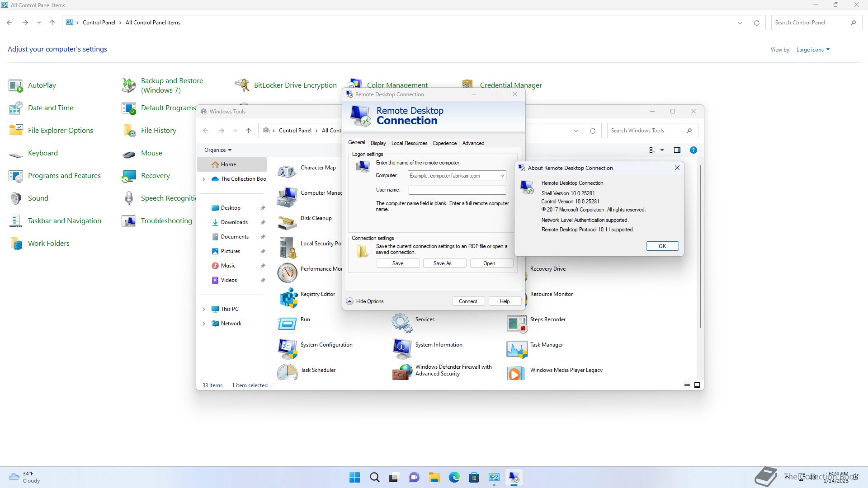Select Steps Recorder in Windows Tools
868x488 pixels.
(x=536, y=323)
